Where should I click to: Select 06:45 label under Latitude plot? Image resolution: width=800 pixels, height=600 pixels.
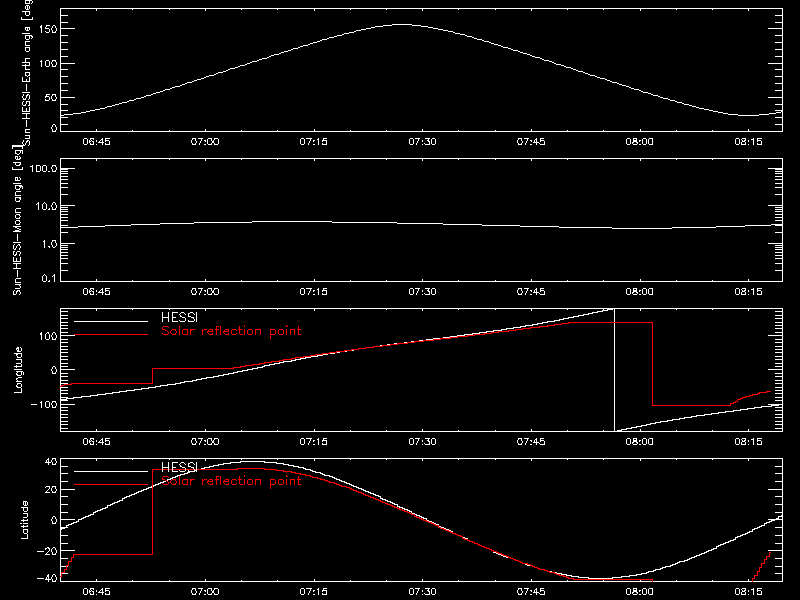tap(96, 592)
